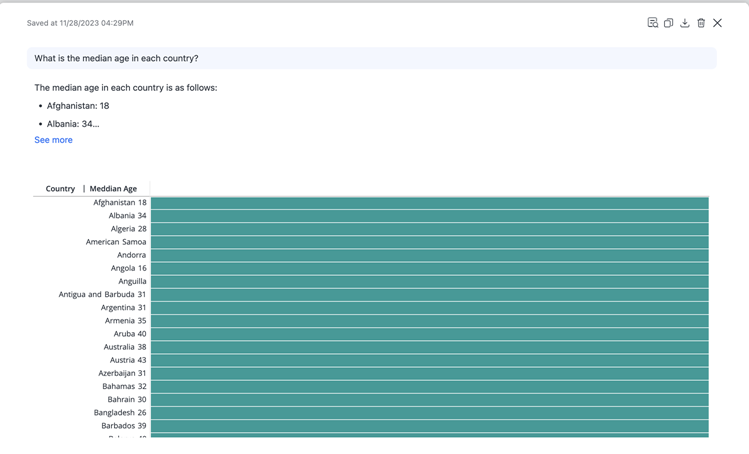Click the American Samoa row label

coord(116,242)
